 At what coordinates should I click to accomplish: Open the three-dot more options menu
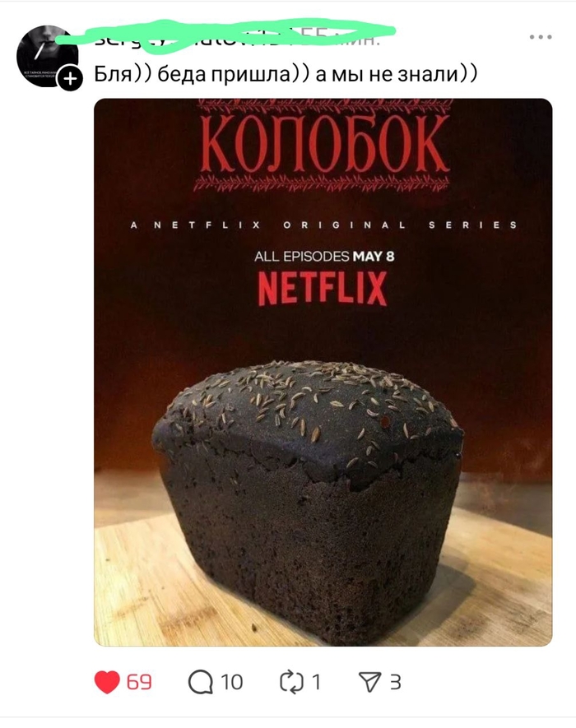coord(541,37)
